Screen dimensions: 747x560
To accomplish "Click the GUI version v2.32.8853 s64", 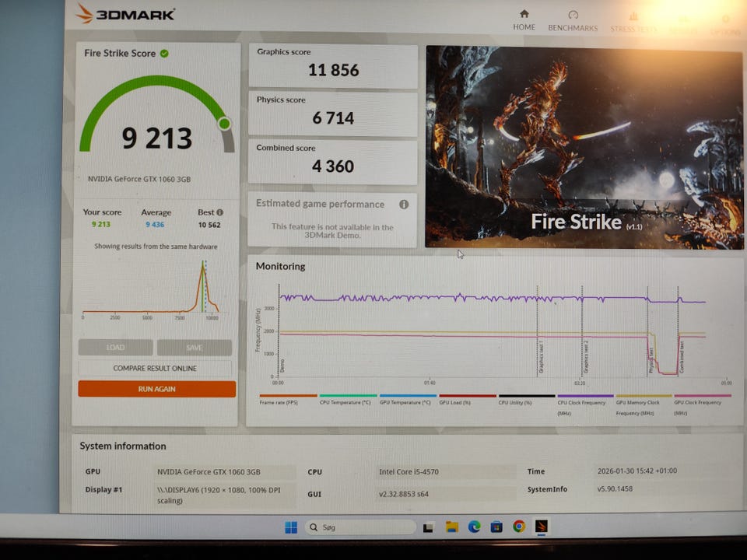I will pyautogui.click(x=404, y=494).
